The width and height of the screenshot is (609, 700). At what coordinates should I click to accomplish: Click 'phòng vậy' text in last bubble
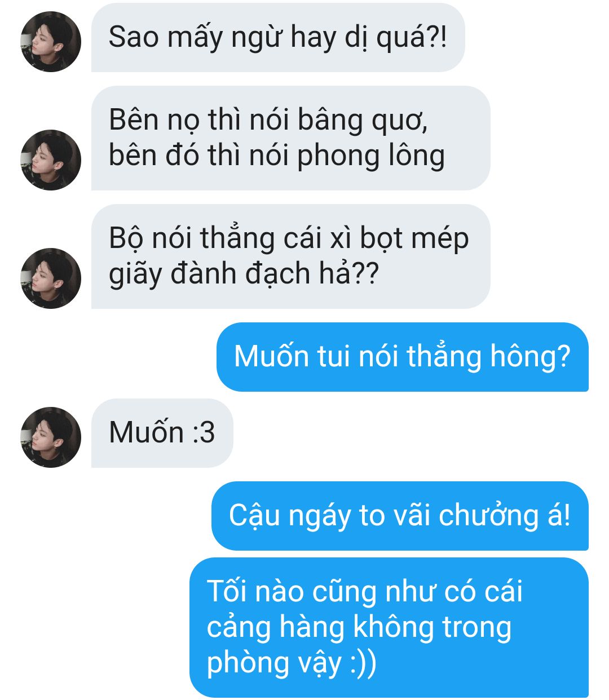pyautogui.click(x=275, y=663)
